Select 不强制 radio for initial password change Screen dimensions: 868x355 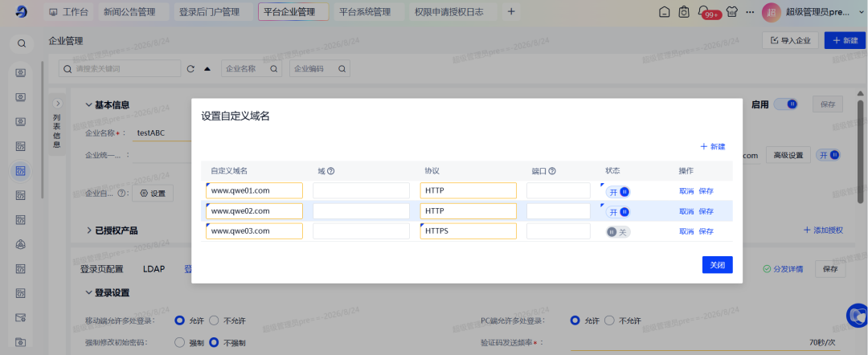pyautogui.click(x=214, y=342)
